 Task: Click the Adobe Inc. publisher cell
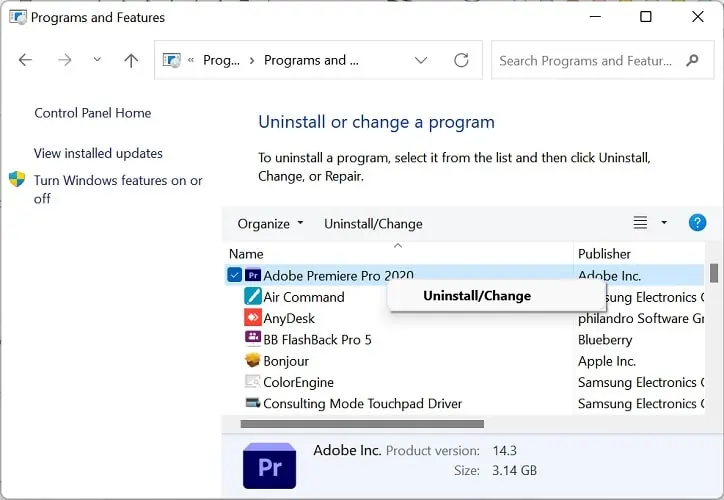[x=609, y=276]
